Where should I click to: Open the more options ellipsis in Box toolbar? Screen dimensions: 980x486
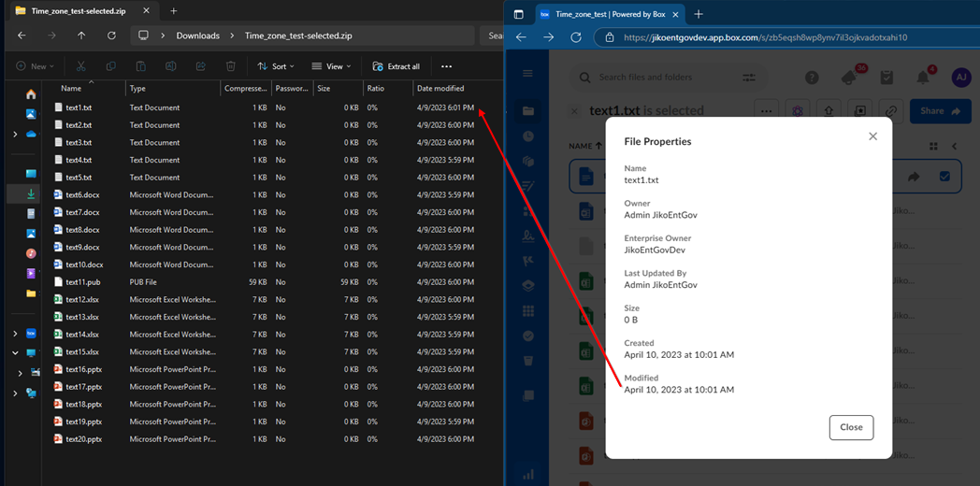point(766,111)
